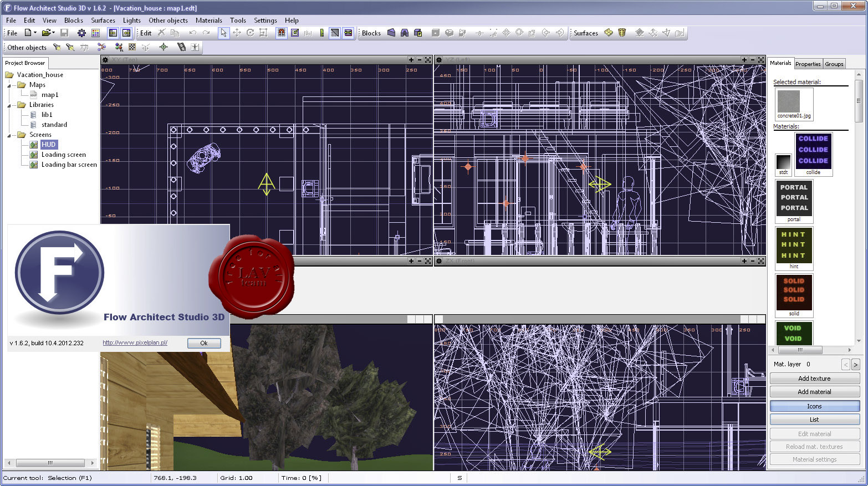Open settings via the gear icon
868x486 pixels.
coord(81,33)
